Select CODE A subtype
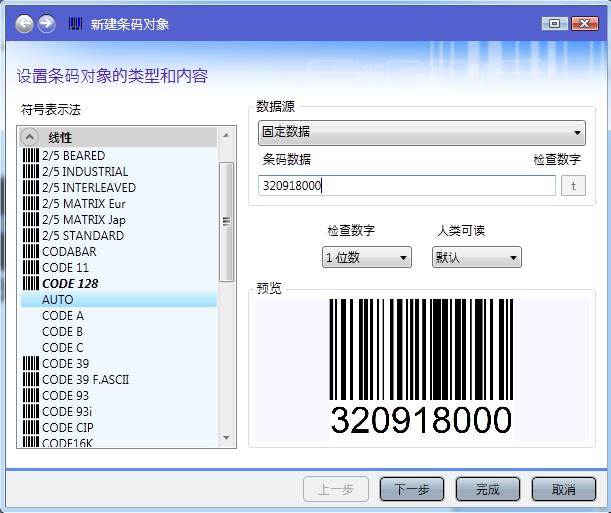Image resolution: width=611 pixels, height=513 pixels. pos(119,315)
